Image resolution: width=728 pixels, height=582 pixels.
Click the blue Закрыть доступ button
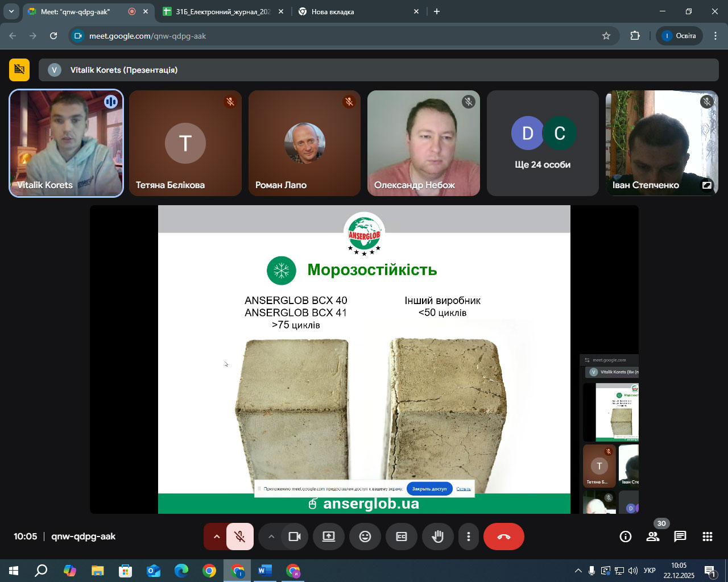(x=429, y=489)
